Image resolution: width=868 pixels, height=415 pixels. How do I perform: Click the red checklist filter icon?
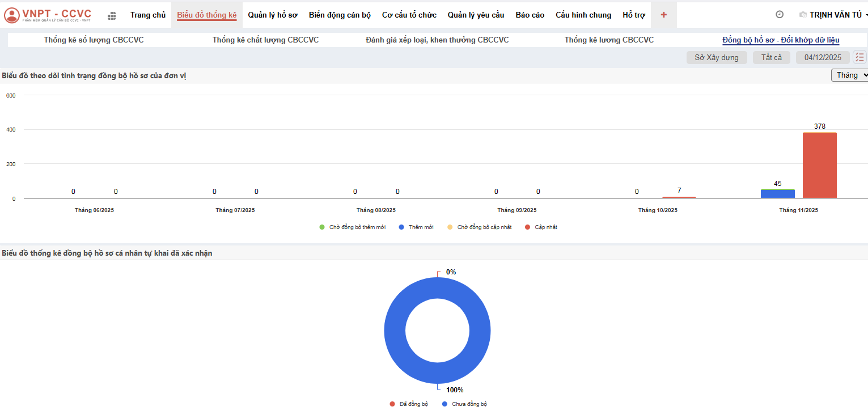(859, 57)
